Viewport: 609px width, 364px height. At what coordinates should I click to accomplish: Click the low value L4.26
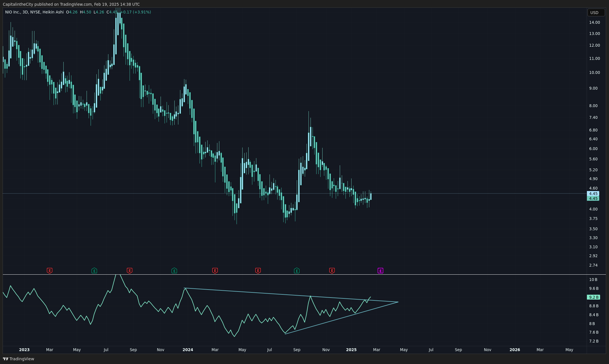(x=99, y=12)
